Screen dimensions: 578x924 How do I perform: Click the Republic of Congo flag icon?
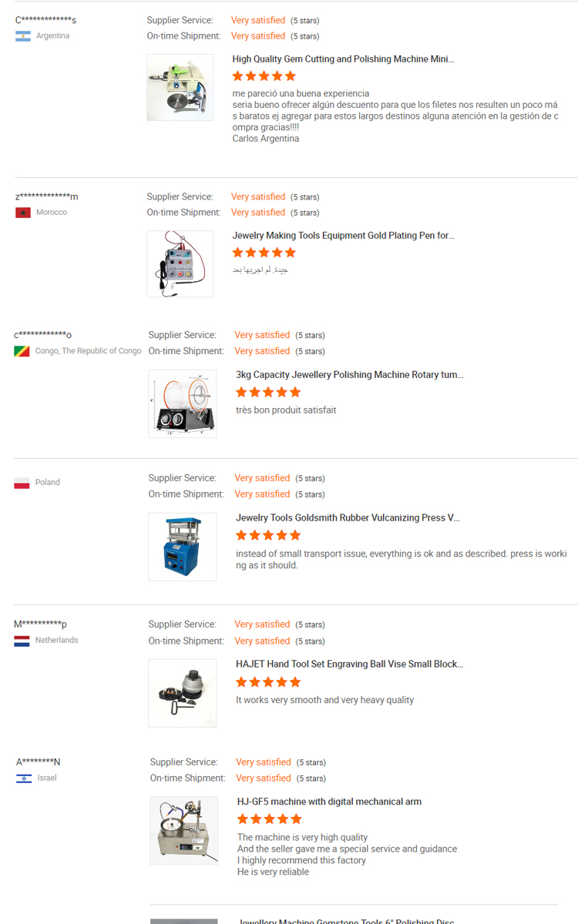click(22, 351)
